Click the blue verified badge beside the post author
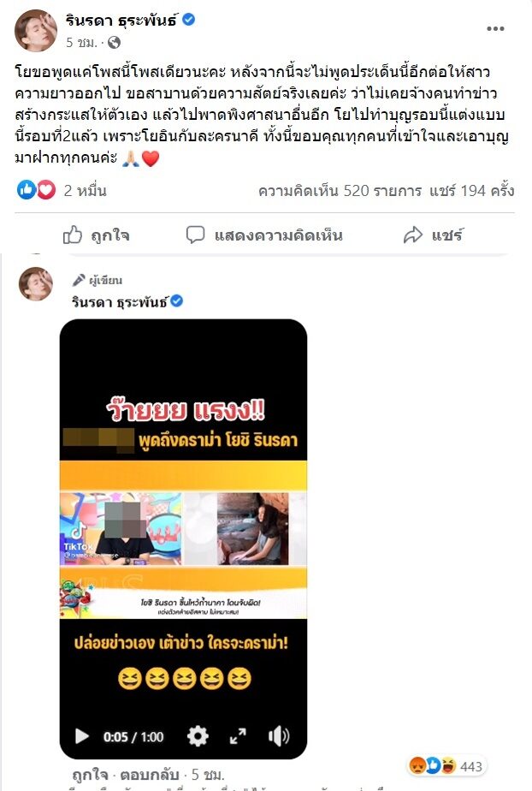The width and height of the screenshot is (532, 791). 189,20
